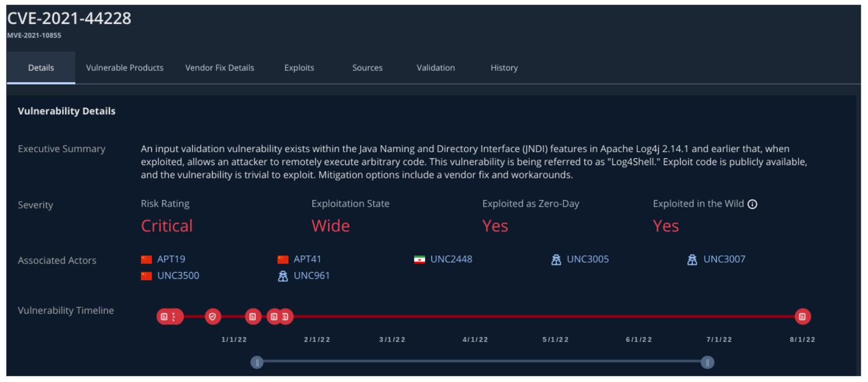This screenshot has height=382, width=868.
Task: Grab the right handle of the timeline range slider
Action: coord(707,362)
